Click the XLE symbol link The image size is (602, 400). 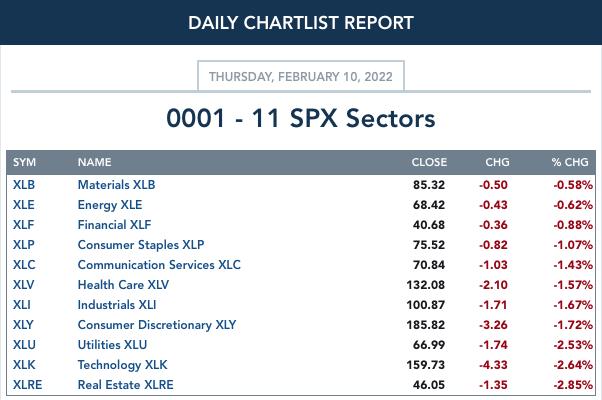(23, 205)
